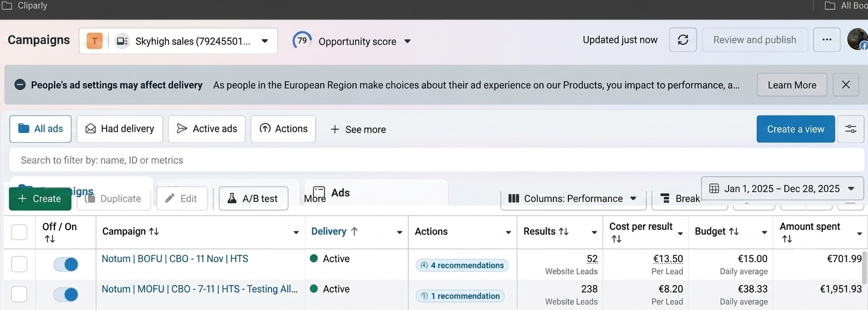Open Amount spent column caret
868x310 pixels.
coord(859,234)
